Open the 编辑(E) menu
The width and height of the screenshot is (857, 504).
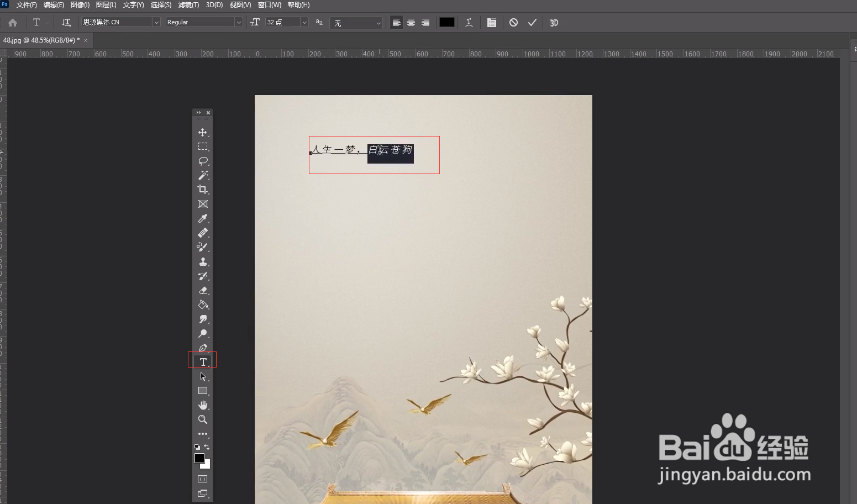click(x=54, y=5)
